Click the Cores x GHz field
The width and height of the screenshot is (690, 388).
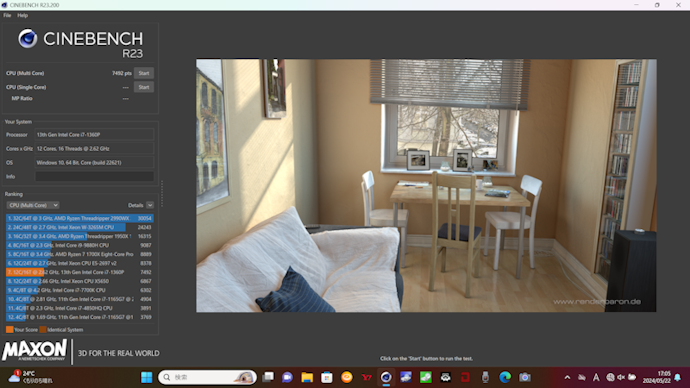click(94, 149)
